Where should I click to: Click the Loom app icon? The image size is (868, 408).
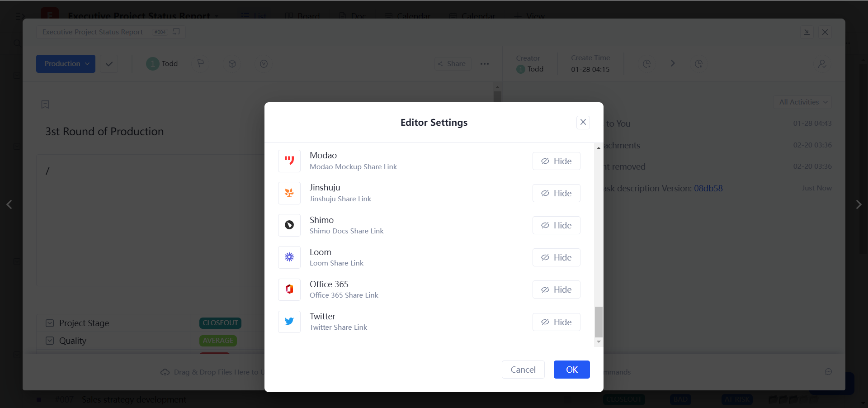click(289, 257)
